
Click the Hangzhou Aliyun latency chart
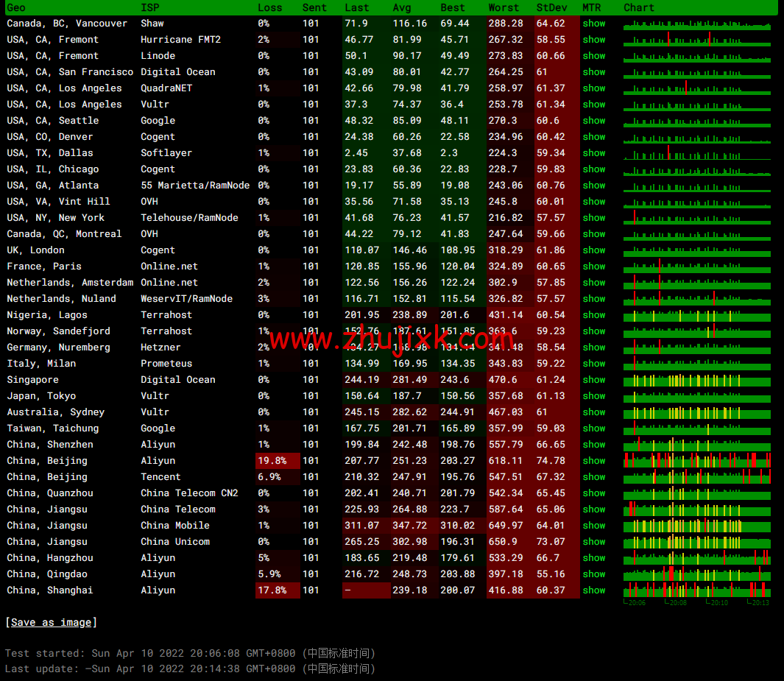(696, 558)
